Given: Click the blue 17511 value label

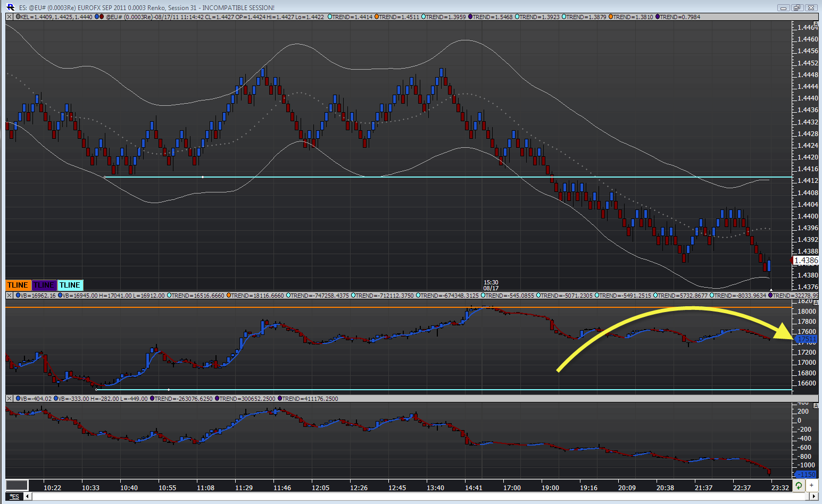Looking at the screenshot, I should pyautogui.click(x=806, y=339).
